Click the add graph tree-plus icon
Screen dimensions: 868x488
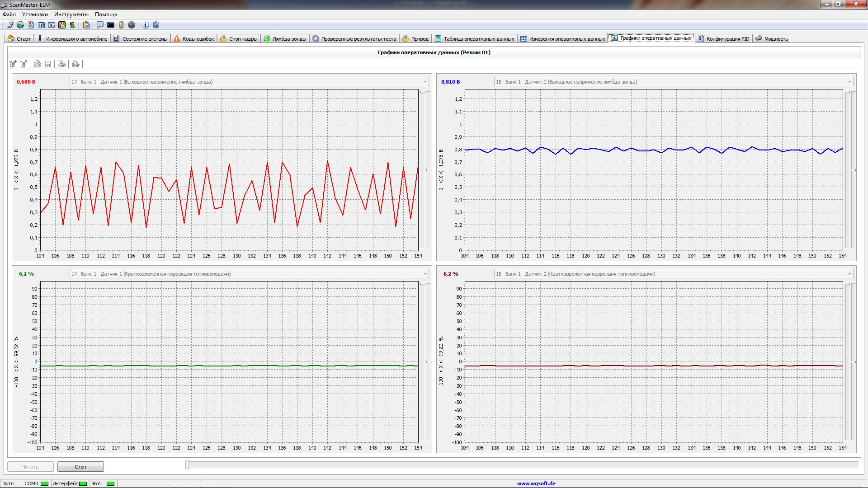[13, 64]
